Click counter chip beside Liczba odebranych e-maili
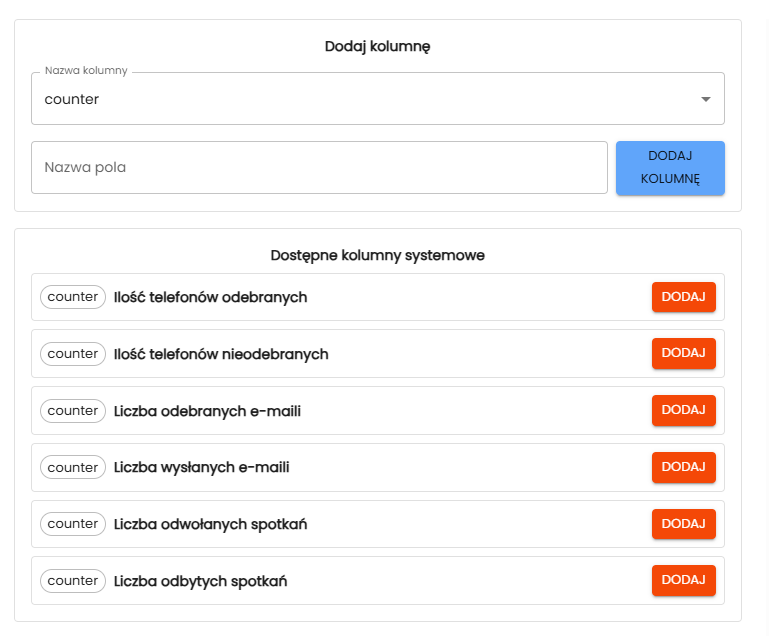The height and width of the screenshot is (636, 769). (73, 411)
